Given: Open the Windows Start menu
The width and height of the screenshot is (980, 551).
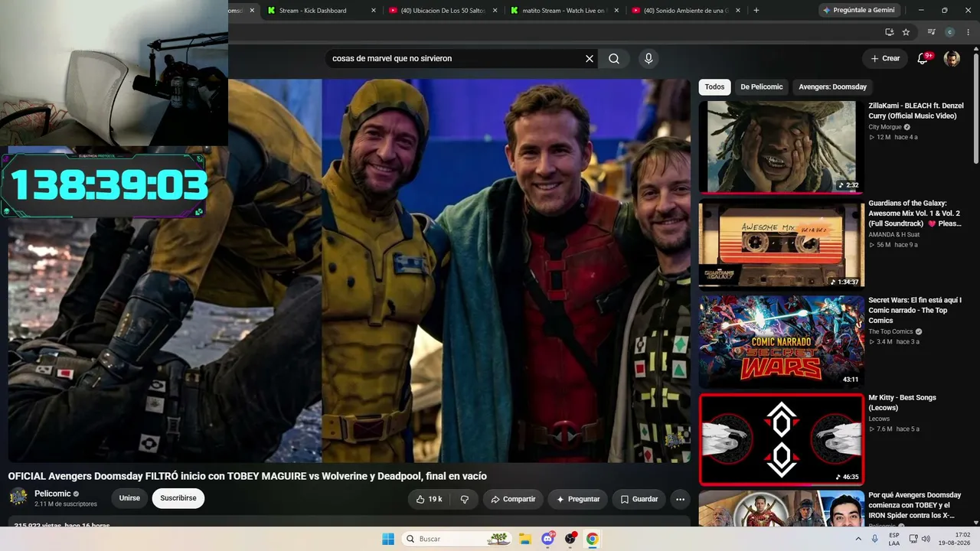Looking at the screenshot, I should [x=388, y=539].
